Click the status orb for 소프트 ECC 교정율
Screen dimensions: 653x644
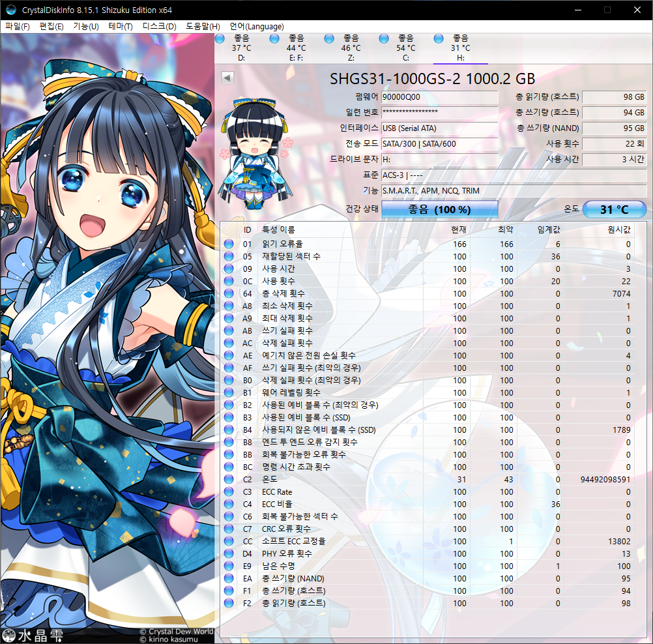[x=229, y=541]
